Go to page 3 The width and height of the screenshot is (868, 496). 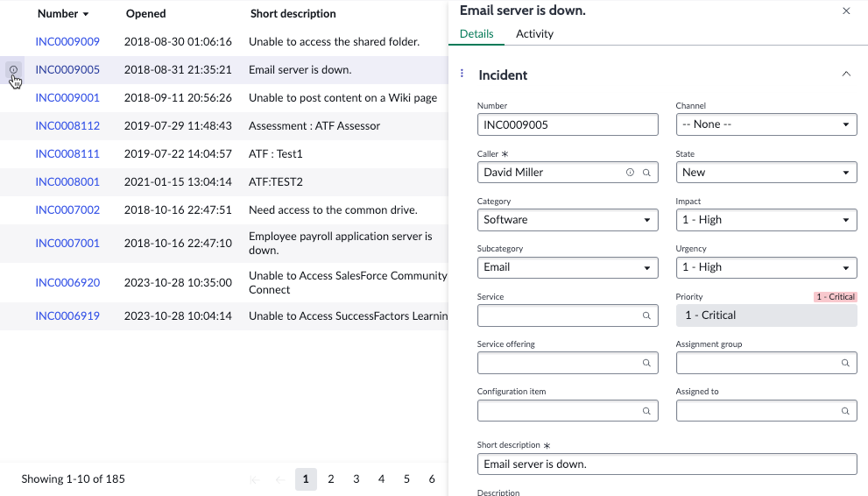pos(356,479)
